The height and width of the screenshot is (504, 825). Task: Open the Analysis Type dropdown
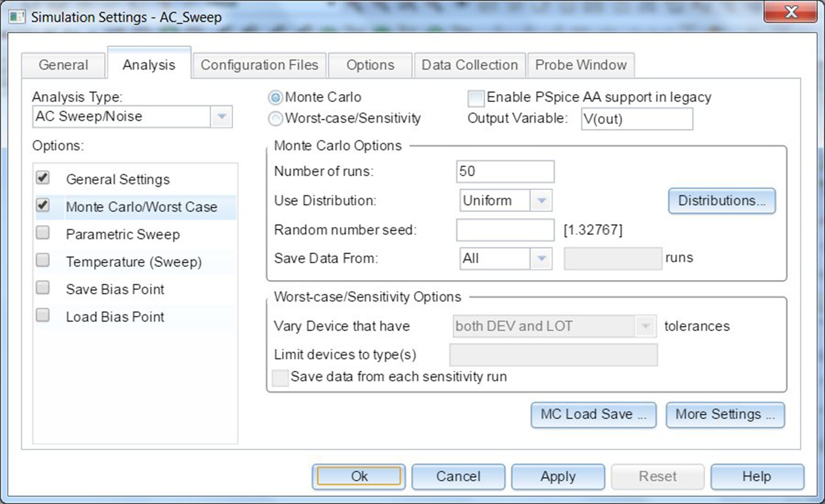click(x=221, y=117)
